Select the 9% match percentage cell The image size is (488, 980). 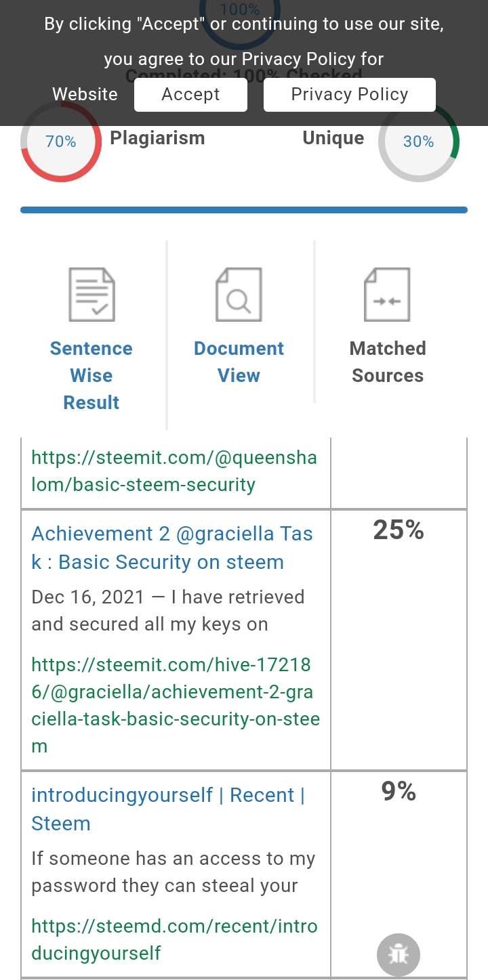[x=399, y=874]
